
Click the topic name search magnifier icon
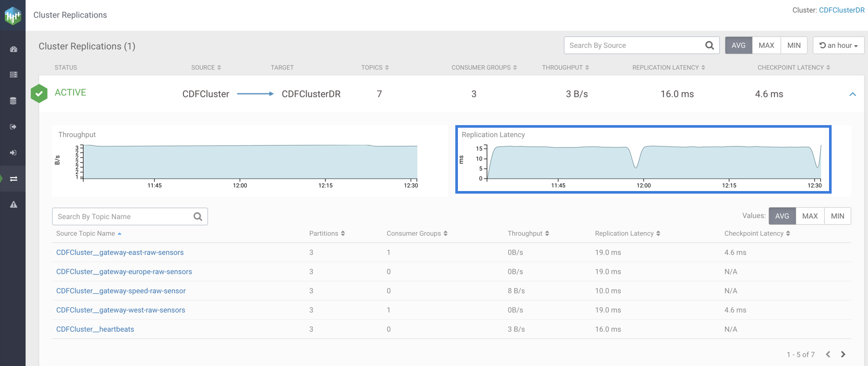point(198,217)
